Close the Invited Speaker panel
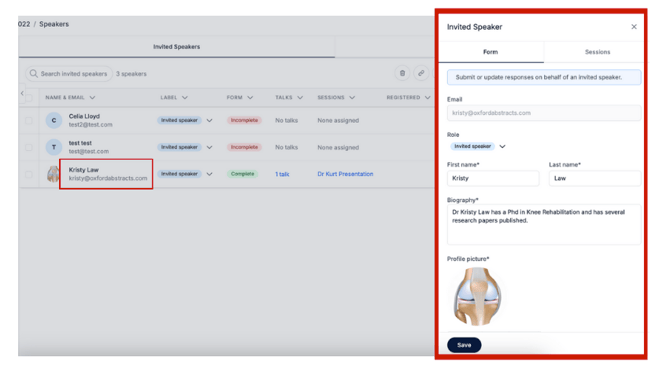 pyautogui.click(x=634, y=26)
